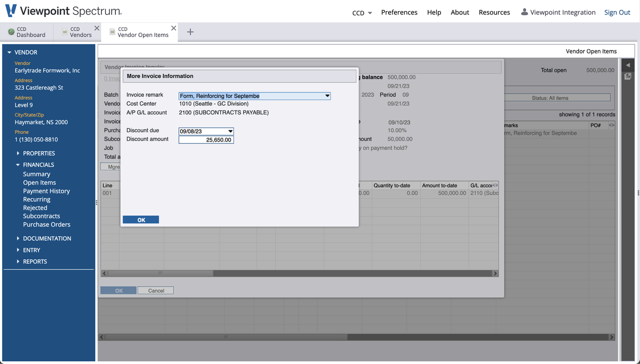Click the "showing 1 of 1 records" text
The height and width of the screenshot is (364, 640).
[587, 114]
